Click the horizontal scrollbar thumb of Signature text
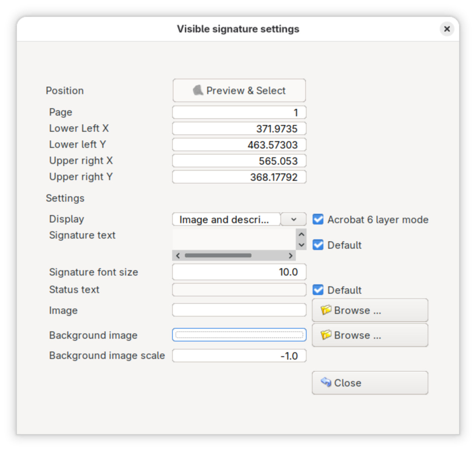This screenshot has width=476, height=451. [x=218, y=255]
